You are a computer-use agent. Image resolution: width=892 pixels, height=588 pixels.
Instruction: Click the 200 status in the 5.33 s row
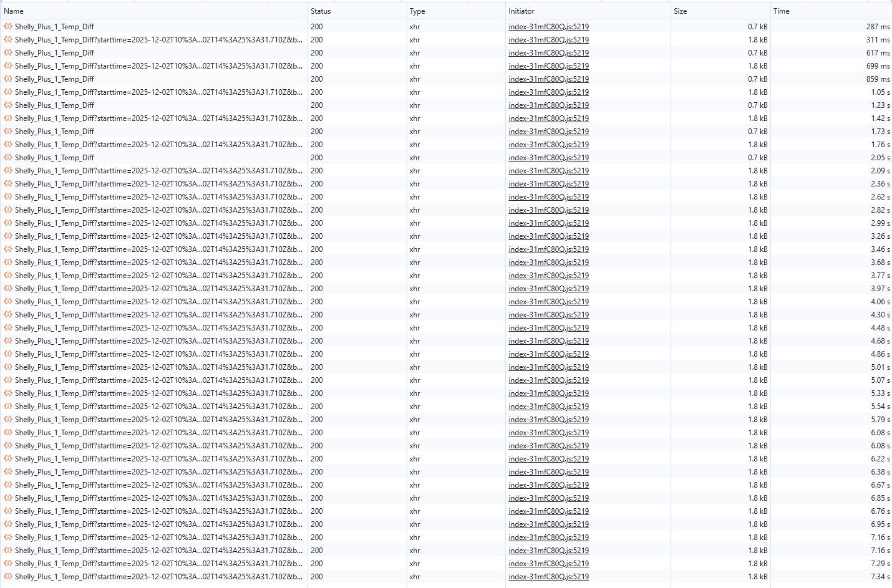[317, 393]
